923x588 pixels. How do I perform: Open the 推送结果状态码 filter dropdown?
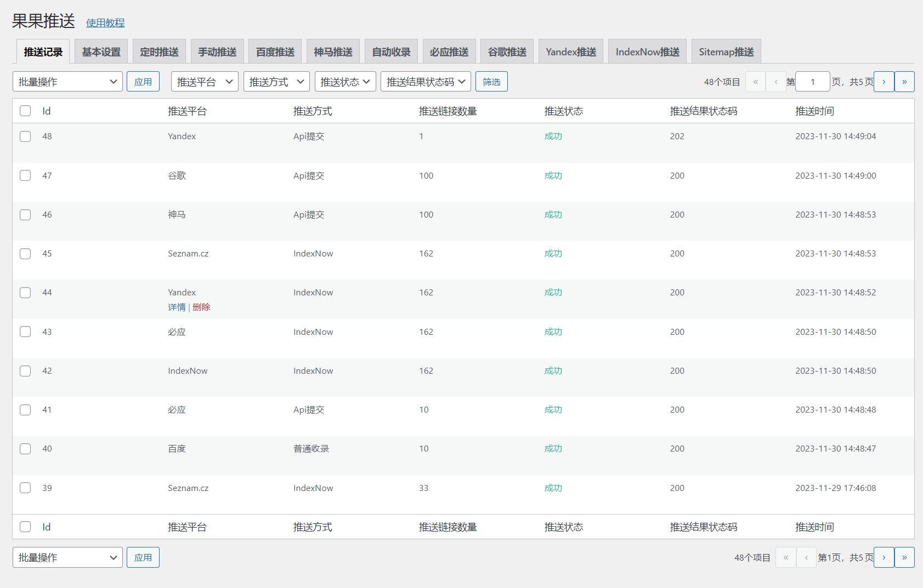(426, 82)
